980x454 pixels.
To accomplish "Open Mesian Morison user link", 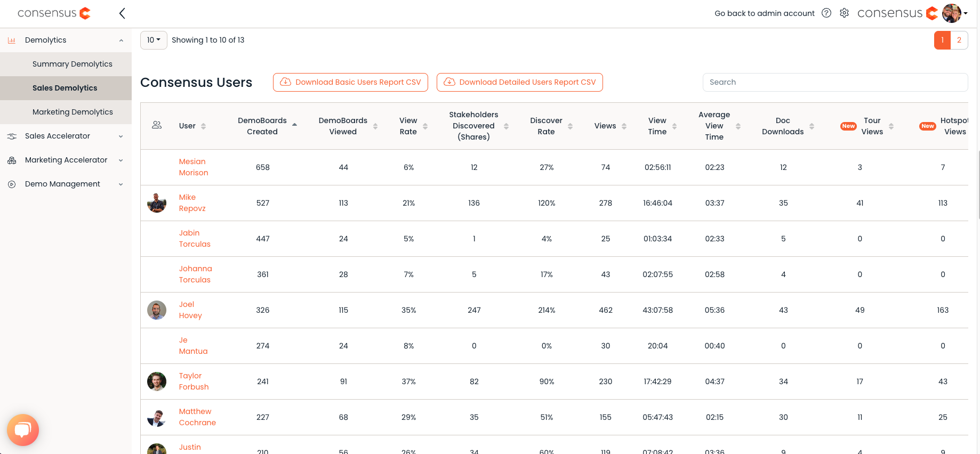I will 194,167.
